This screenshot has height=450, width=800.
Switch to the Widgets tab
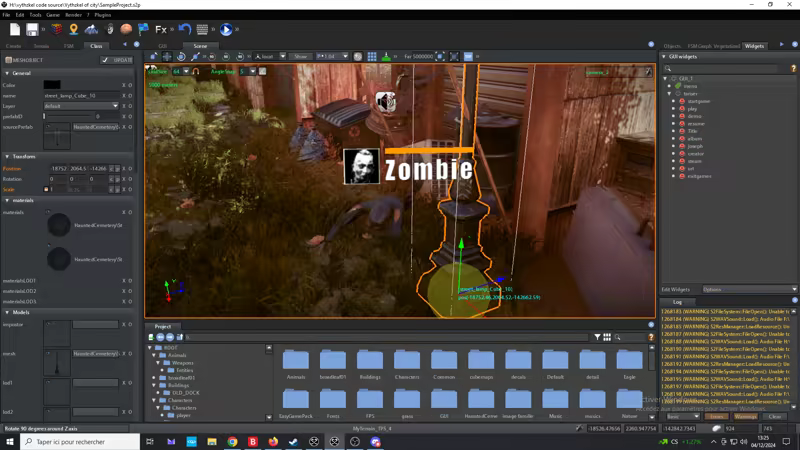point(754,46)
